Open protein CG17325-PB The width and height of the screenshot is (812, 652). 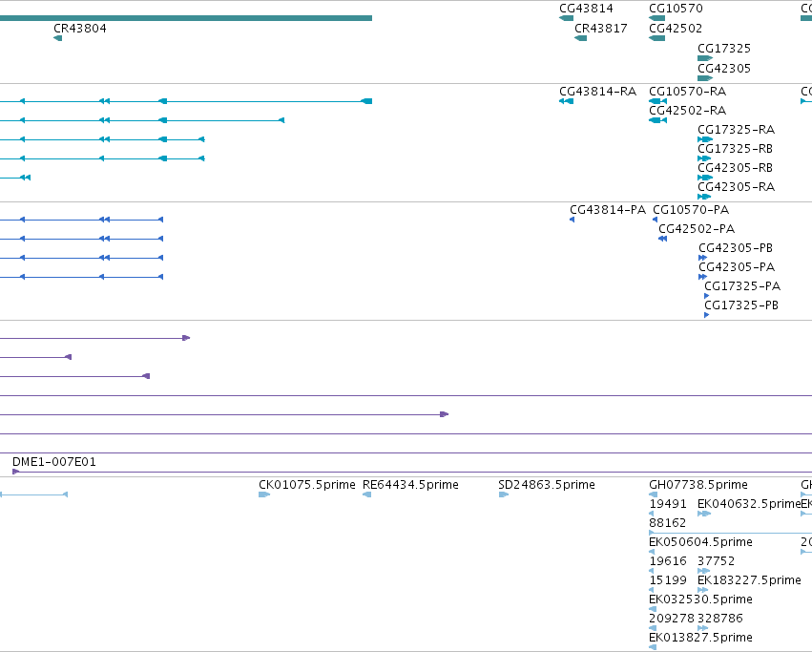pyautogui.click(x=706, y=316)
